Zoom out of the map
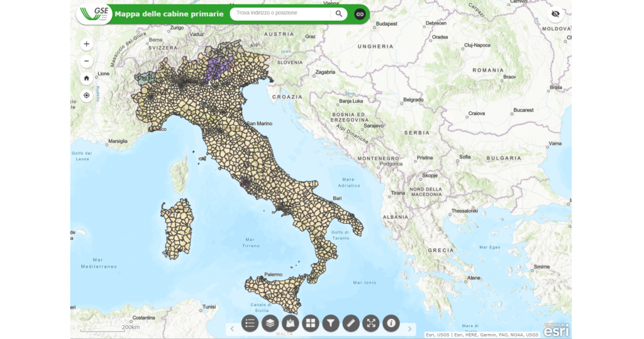 pos(87,61)
